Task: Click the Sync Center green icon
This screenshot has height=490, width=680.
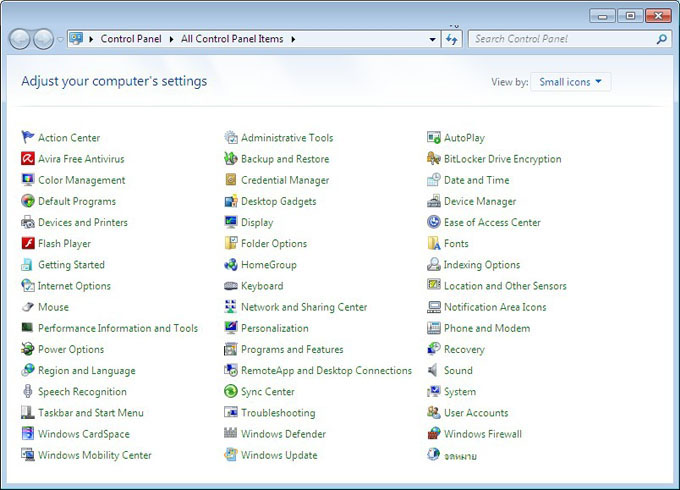Action: coord(231,391)
